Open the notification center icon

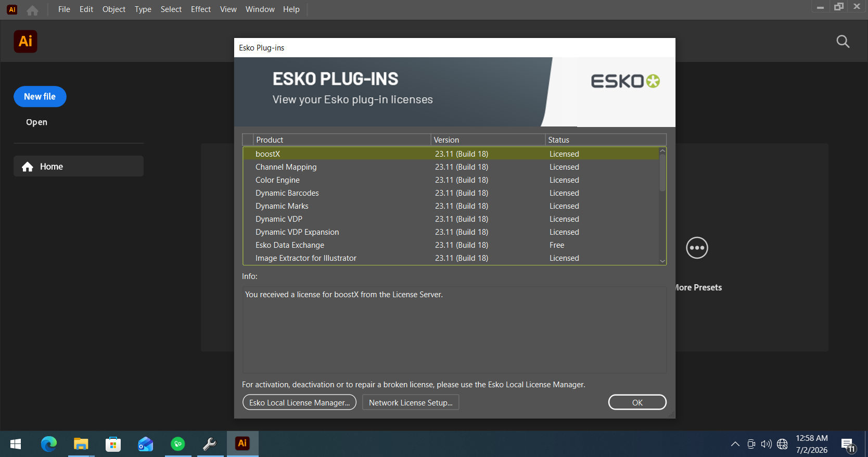point(849,446)
